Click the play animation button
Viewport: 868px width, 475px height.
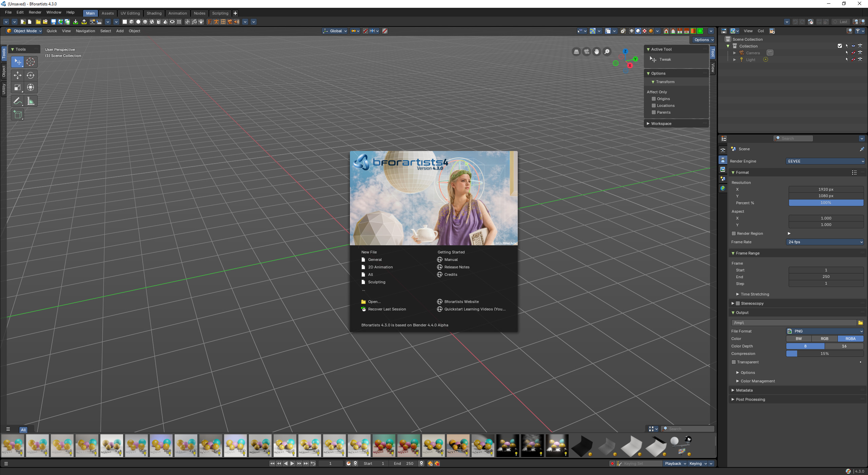[292, 463]
